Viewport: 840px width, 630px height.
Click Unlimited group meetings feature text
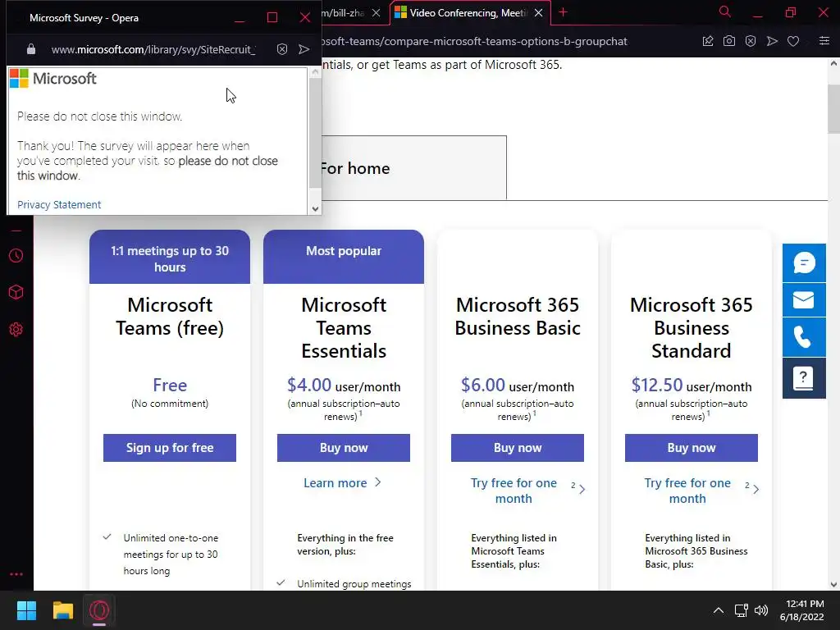(354, 584)
